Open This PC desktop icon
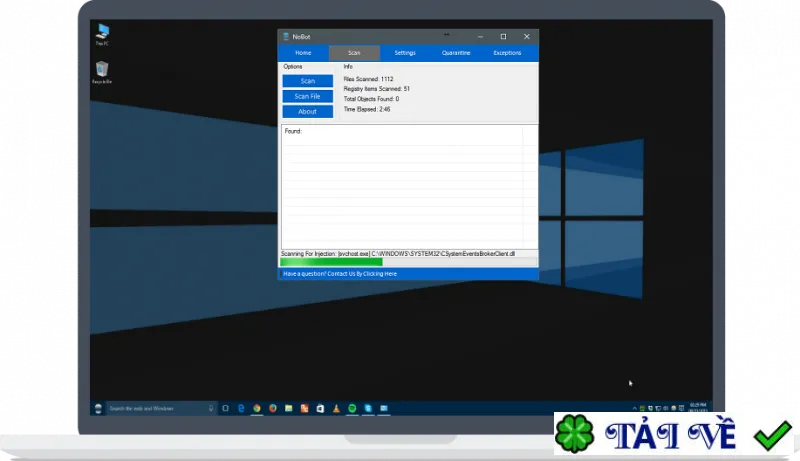 [103, 34]
